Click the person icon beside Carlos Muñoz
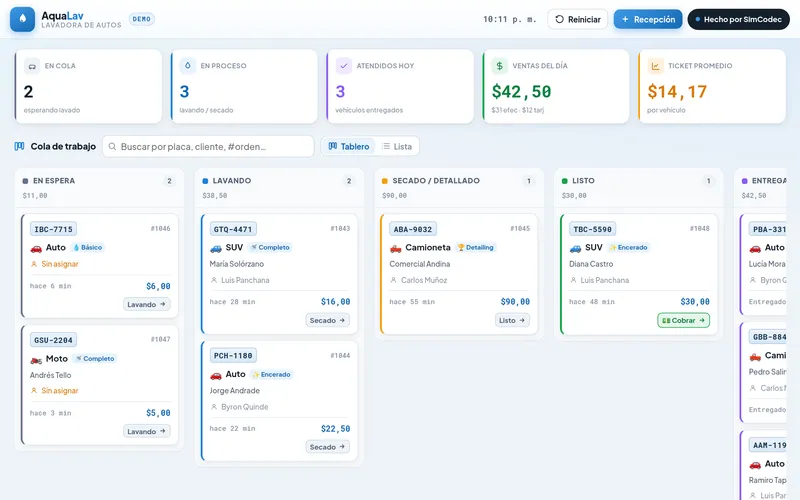Image resolution: width=800 pixels, height=500 pixels. click(x=393, y=280)
